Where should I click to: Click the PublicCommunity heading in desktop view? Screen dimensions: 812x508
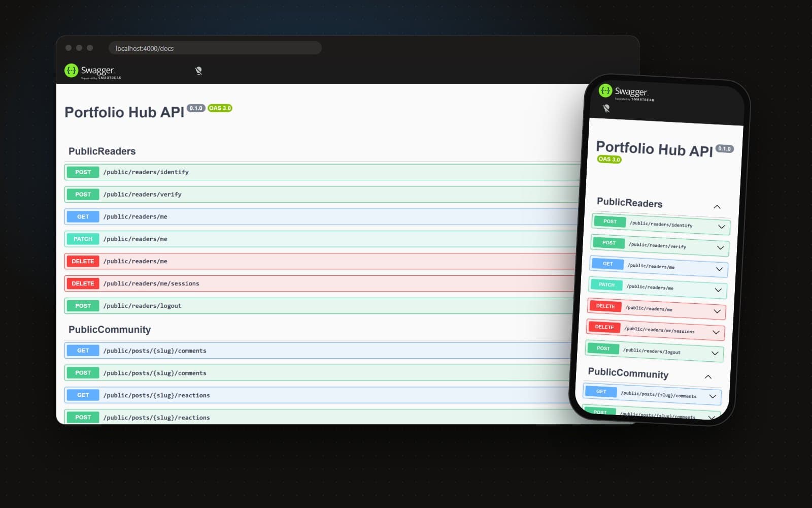pyautogui.click(x=110, y=330)
